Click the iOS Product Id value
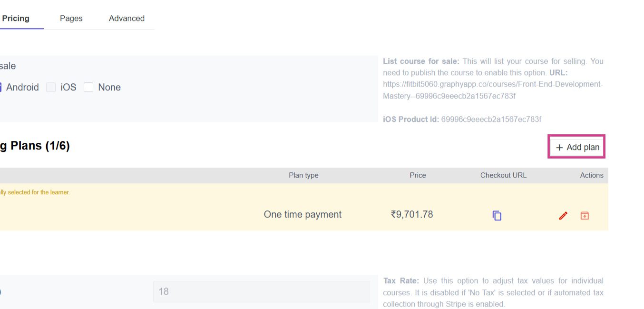The height and width of the screenshot is (309, 644). pyautogui.click(x=491, y=119)
